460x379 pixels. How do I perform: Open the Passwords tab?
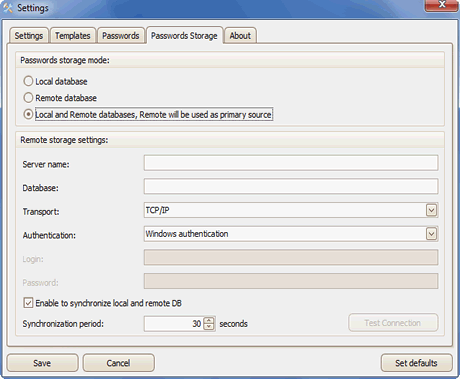coord(121,36)
